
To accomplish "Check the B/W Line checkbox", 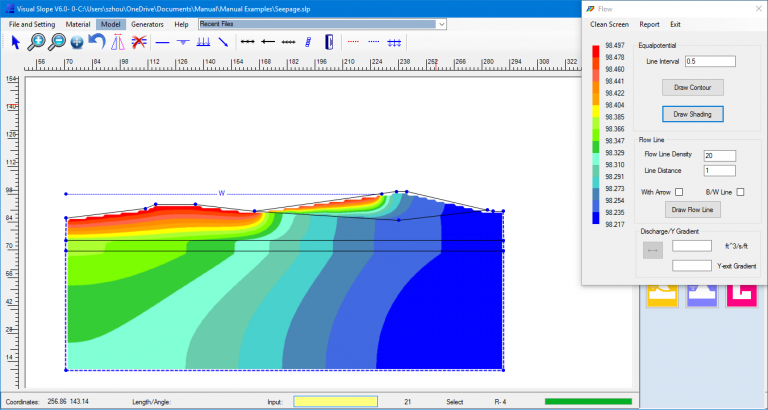I will pyautogui.click(x=741, y=192).
